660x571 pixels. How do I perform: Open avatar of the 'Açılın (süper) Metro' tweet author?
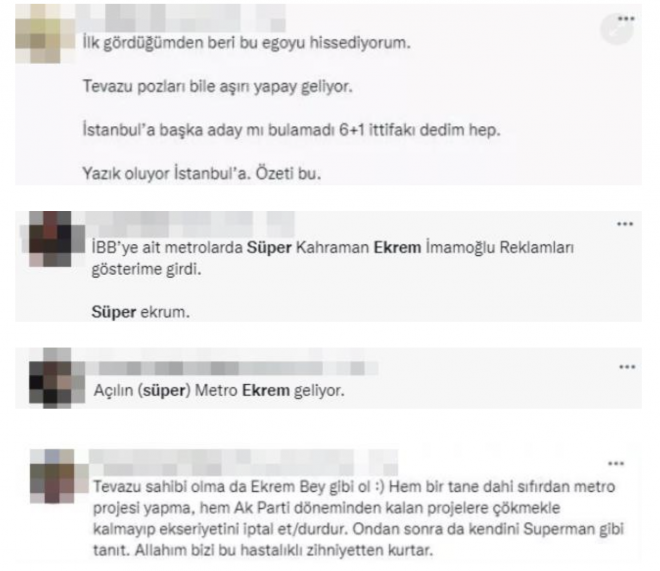[x=57, y=377]
